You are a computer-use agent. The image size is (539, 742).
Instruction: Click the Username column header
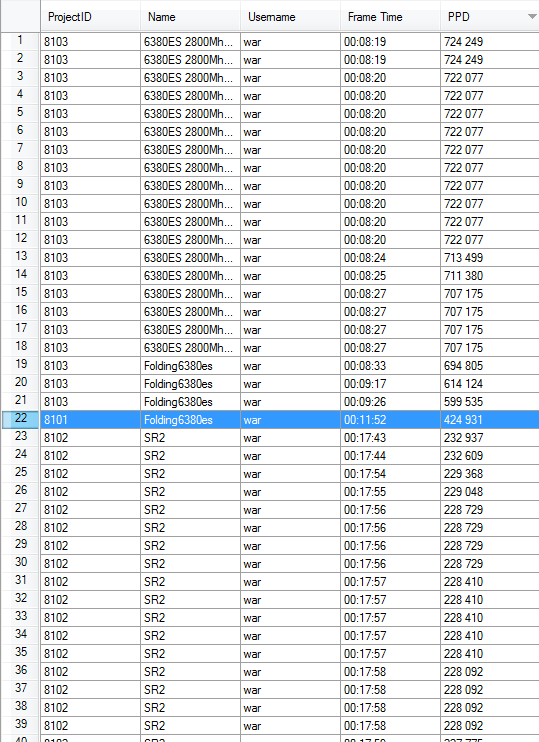pos(290,17)
